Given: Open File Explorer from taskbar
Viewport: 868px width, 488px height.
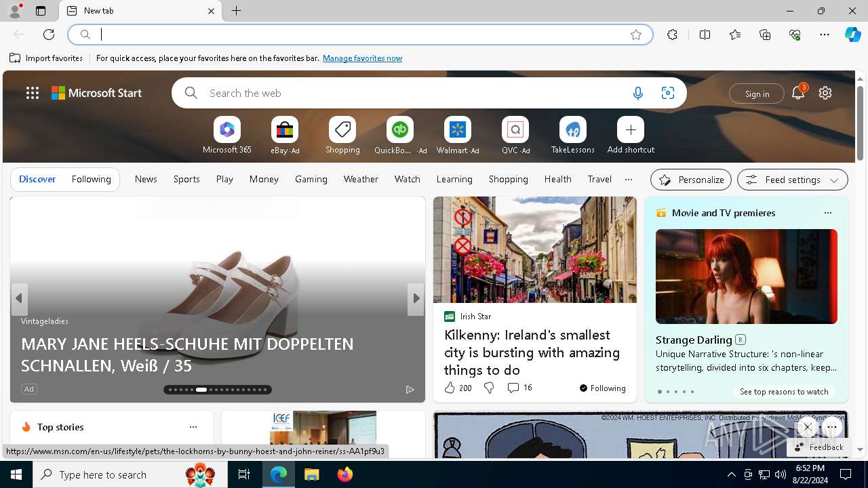Looking at the screenshot, I should (x=311, y=474).
